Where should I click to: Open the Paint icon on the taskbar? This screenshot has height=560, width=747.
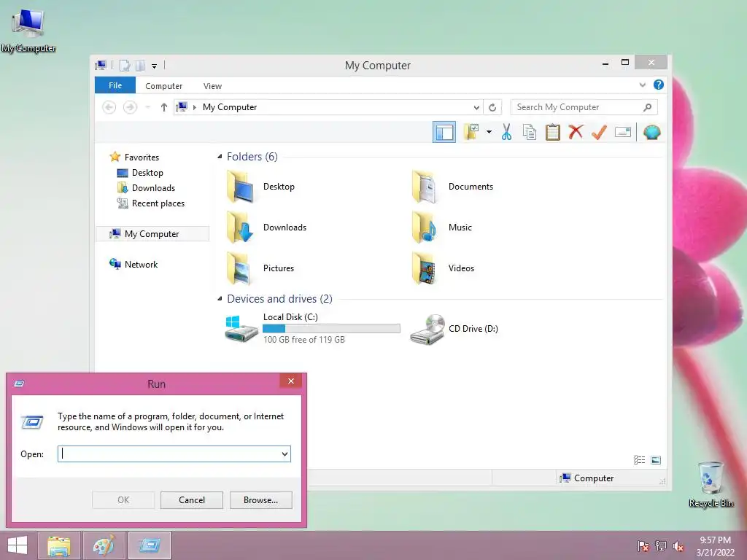click(x=104, y=545)
